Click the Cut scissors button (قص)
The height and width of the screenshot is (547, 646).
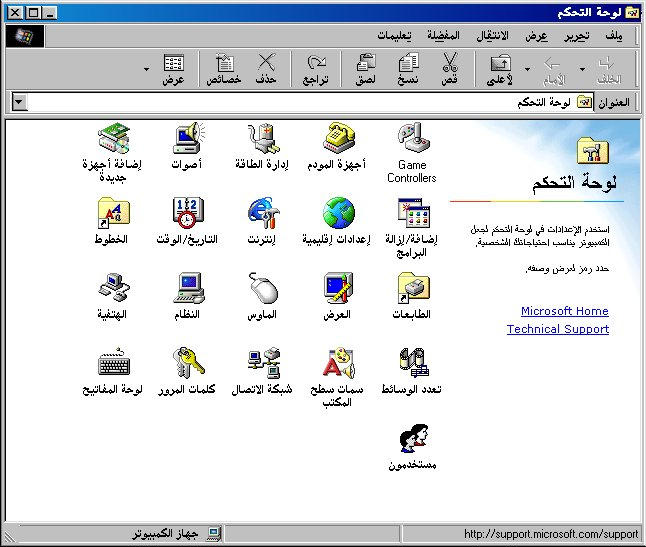pyautogui.click(x=449, y=69)
